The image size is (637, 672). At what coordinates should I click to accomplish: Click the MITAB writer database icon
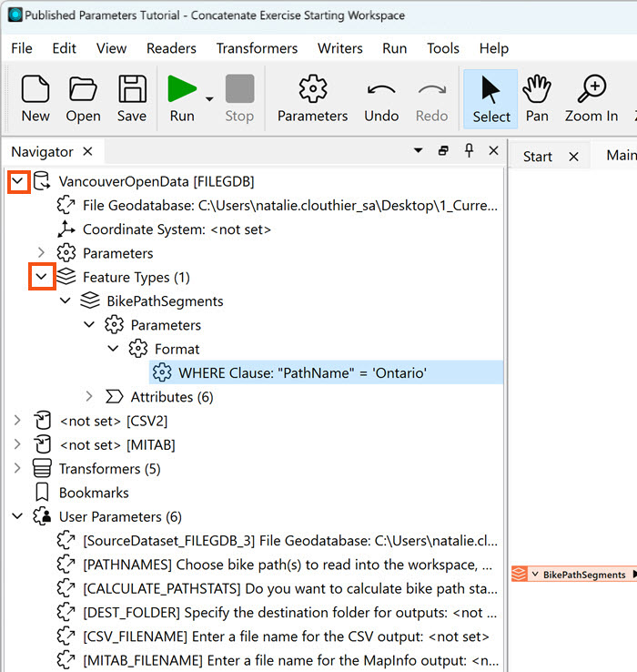43,444
